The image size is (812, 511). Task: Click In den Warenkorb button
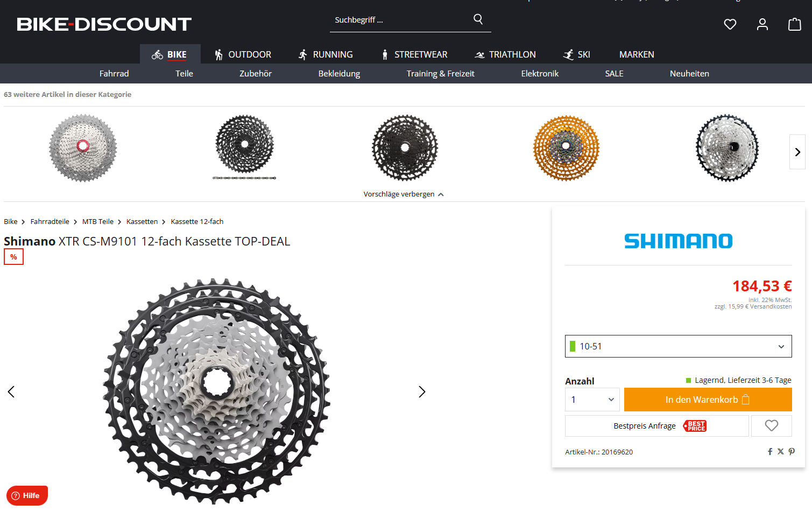(708, 400)
